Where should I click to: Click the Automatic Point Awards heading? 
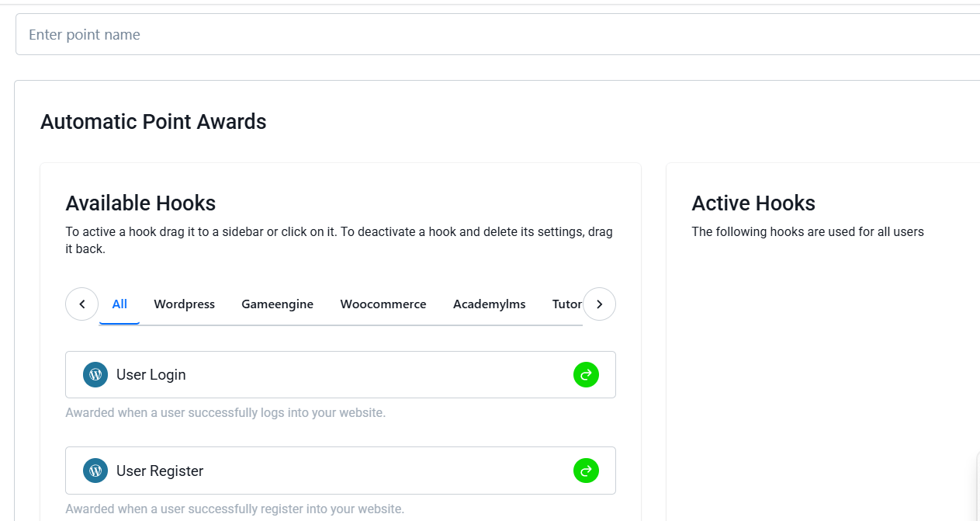pos(154,122)
